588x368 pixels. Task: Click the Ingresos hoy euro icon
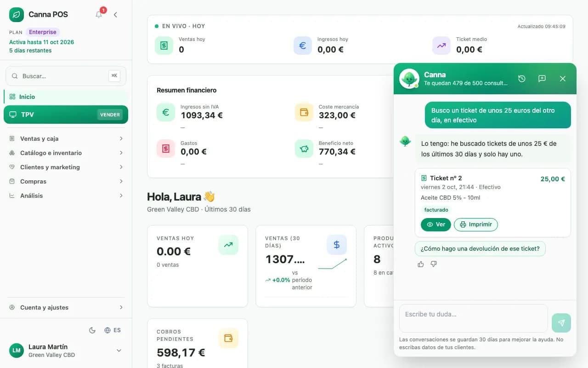(x=303, y=46)
